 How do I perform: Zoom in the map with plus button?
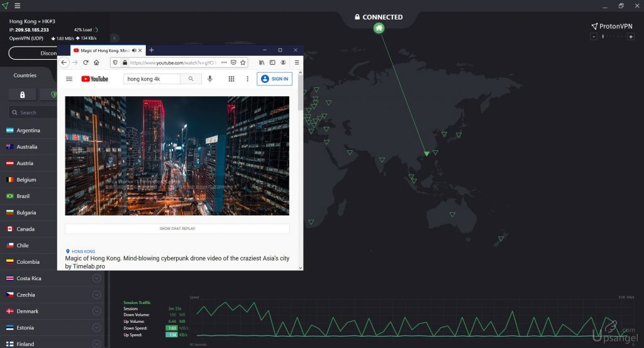tap(631, 36)
